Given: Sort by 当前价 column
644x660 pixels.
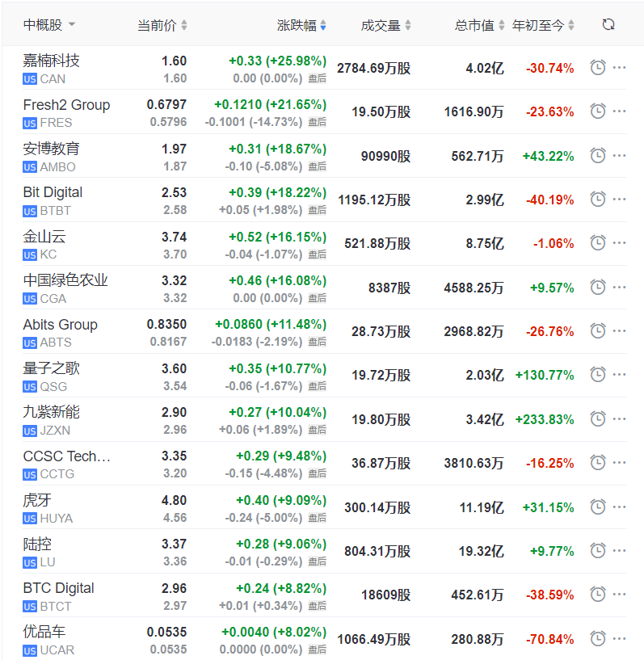Looking at the screenshot, I should [x=162, y=25].
